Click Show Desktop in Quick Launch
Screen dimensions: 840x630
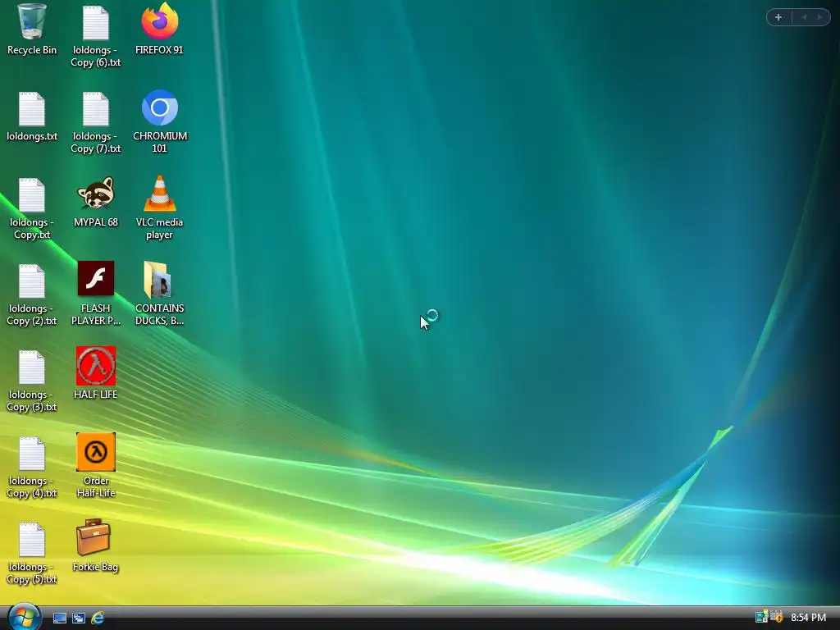pos(59,619)
